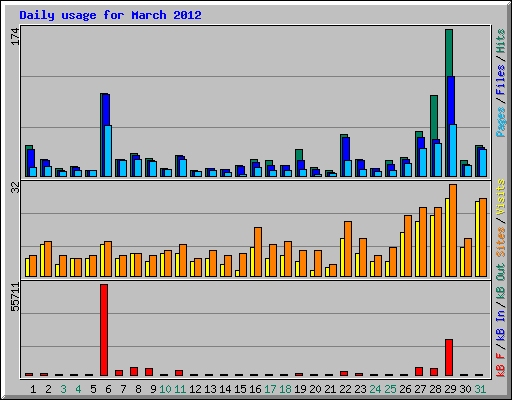Click the day 27 axis label
The height and width of the screenshot is (400, 512).
click(420, 389)
